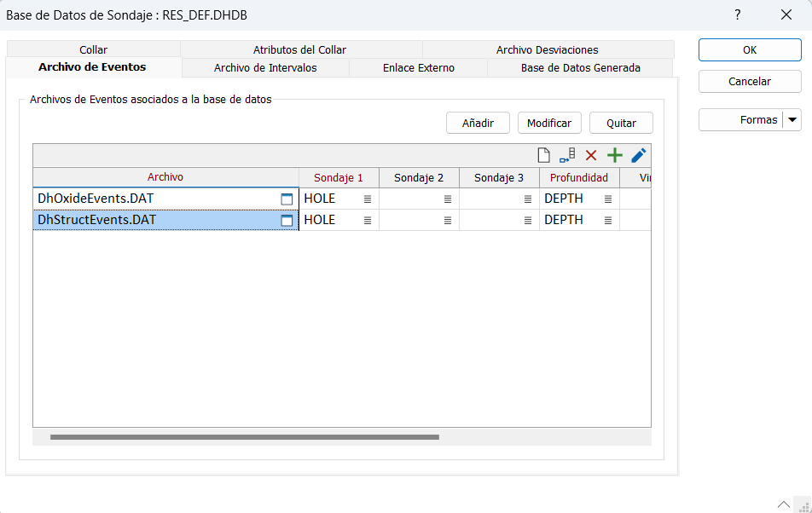Open Sondaje 2 field list in DhStructEvents row

pyautogui.click(x=447, y=221)
